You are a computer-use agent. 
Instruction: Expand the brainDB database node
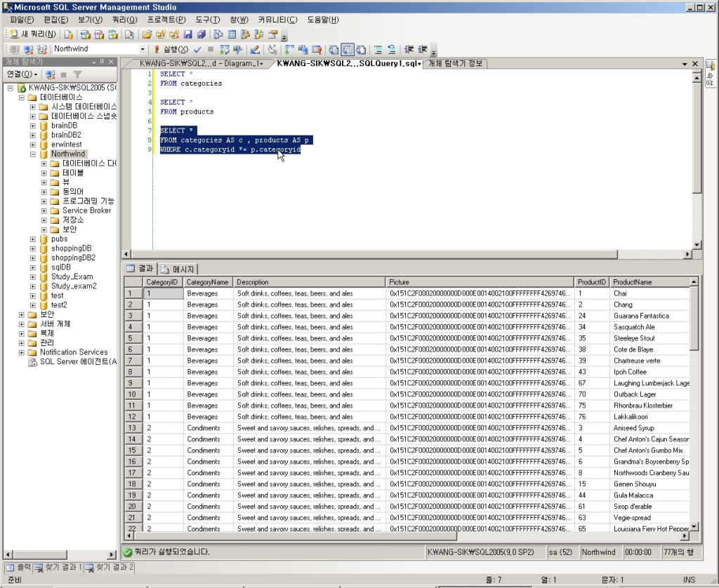[32, 126]
